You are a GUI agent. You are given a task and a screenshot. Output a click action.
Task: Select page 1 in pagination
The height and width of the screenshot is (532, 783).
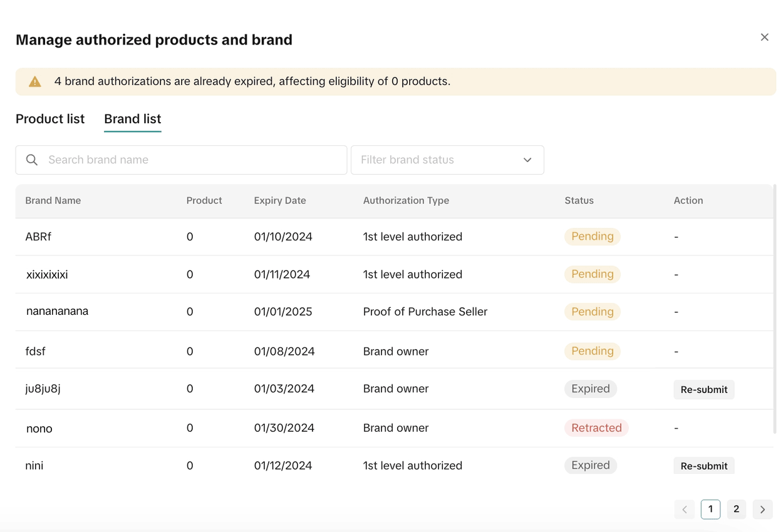pos(710,509)
